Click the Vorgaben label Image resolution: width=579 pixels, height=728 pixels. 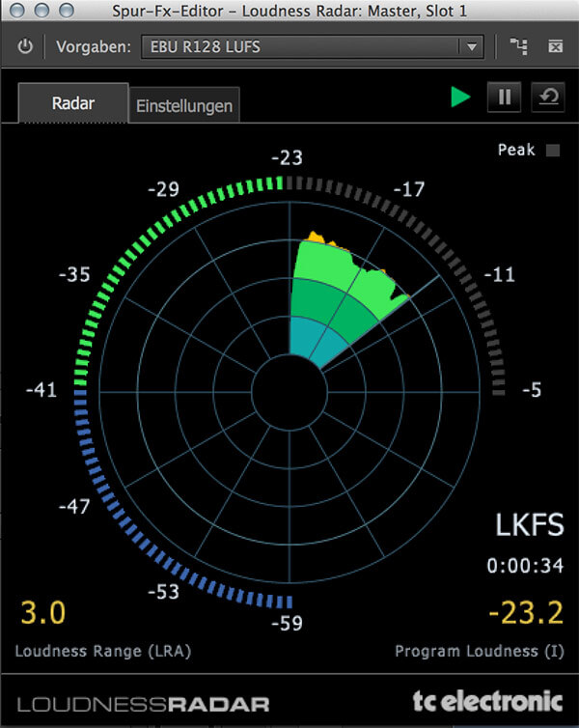(x=94, y=47)
